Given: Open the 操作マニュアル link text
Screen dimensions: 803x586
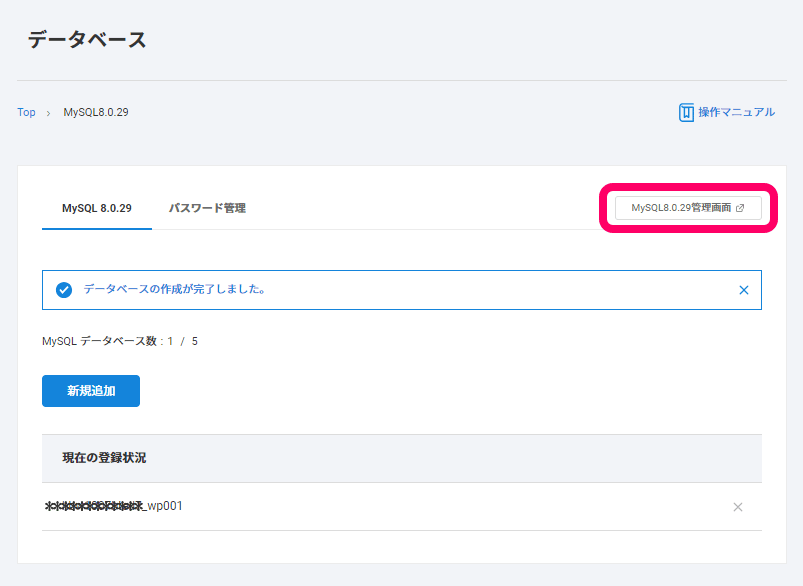Looking at the screenshot, I should click(x=736, y=112).
